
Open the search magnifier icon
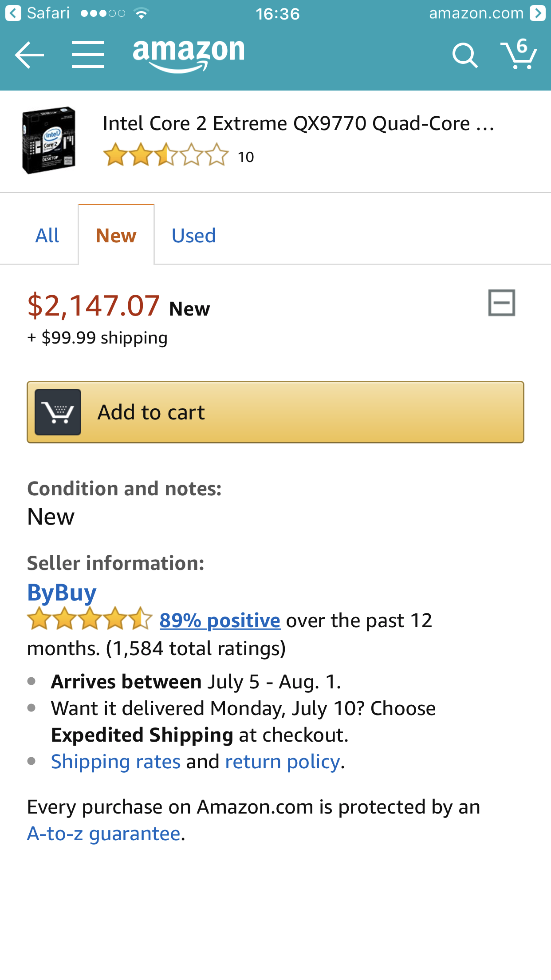pyautogui.click(x=464, y=55)
